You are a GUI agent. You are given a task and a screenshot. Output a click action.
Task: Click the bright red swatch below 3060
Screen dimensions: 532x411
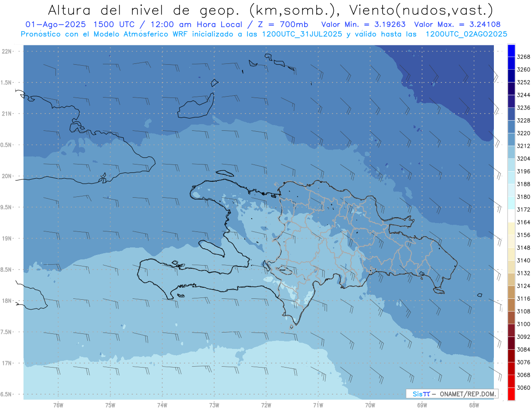pos(511,394)
